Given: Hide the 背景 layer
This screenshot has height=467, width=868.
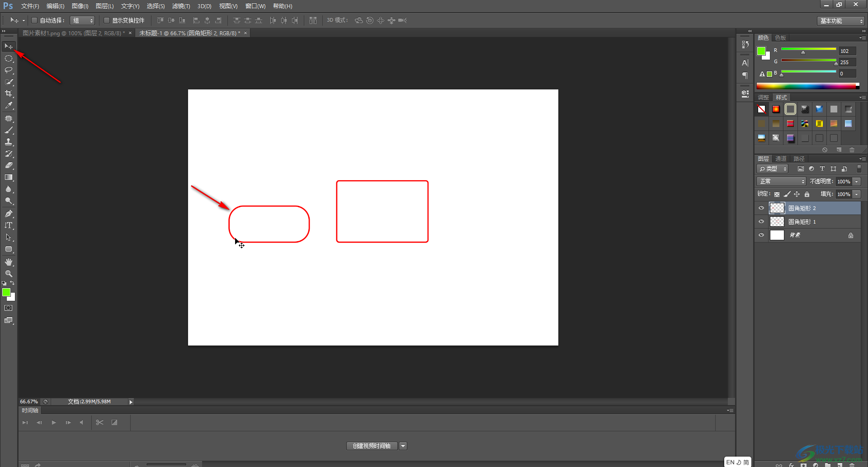Looking at the screenshot, I should [x=761, y=235].
